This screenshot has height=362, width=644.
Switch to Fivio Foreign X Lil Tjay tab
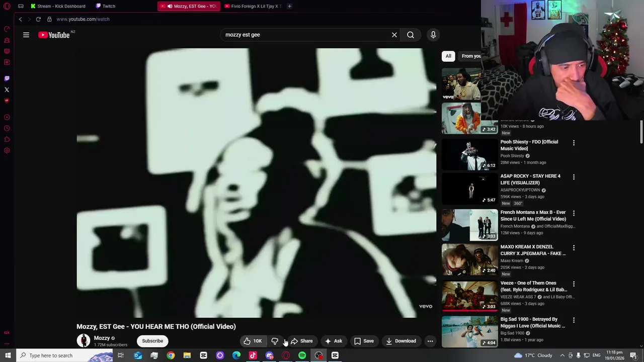[x=253, y=6]
